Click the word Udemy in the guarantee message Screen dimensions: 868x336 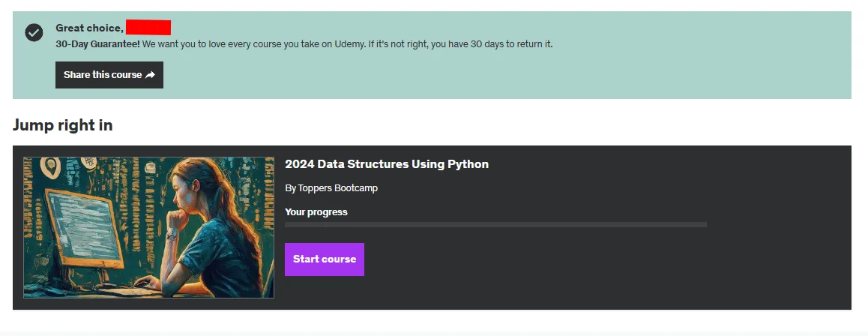click(350, 43)
